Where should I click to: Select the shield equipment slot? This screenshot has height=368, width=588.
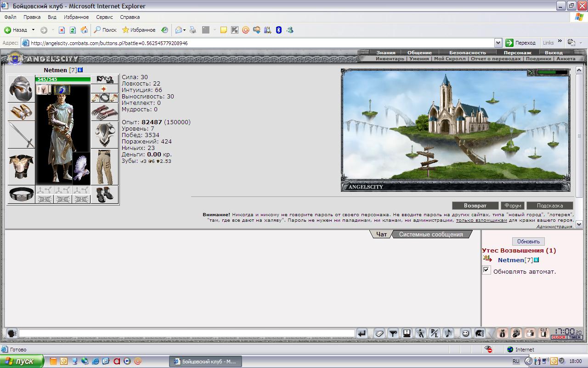pos(105,134)
